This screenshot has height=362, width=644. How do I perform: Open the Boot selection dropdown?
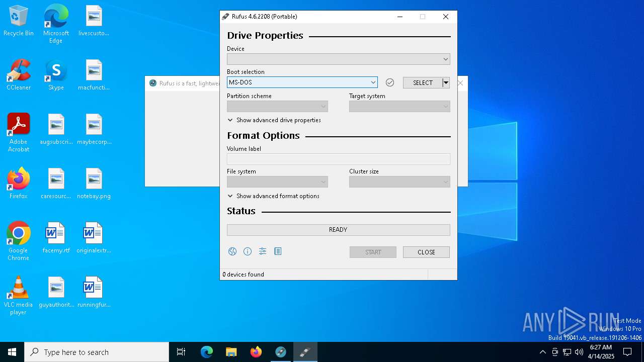point(302,82)
